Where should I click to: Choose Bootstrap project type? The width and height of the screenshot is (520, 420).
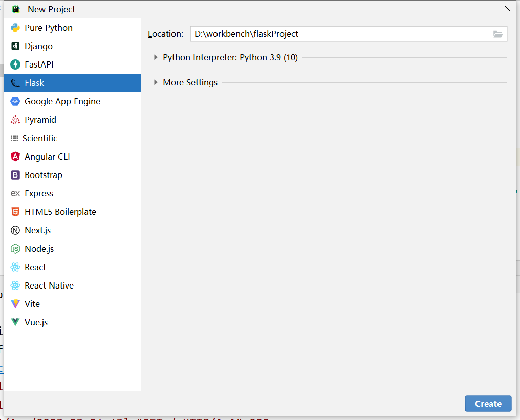[73, 175]
